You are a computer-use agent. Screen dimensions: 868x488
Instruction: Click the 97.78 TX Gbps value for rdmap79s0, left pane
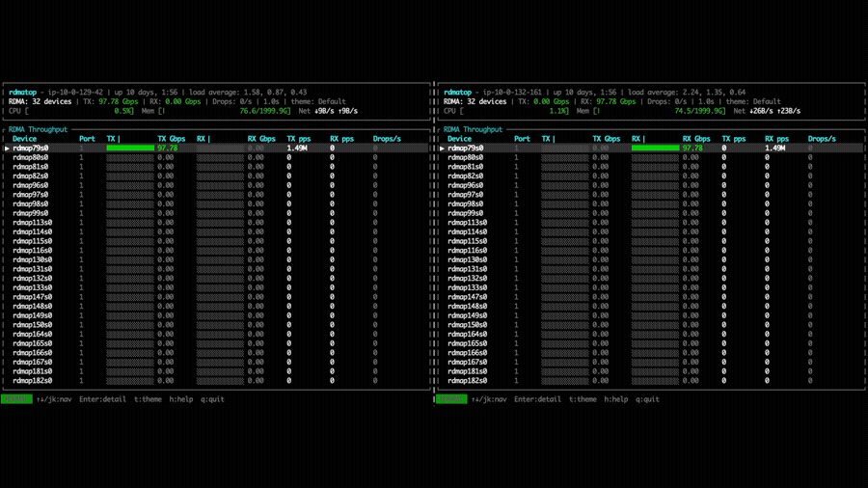167,149
